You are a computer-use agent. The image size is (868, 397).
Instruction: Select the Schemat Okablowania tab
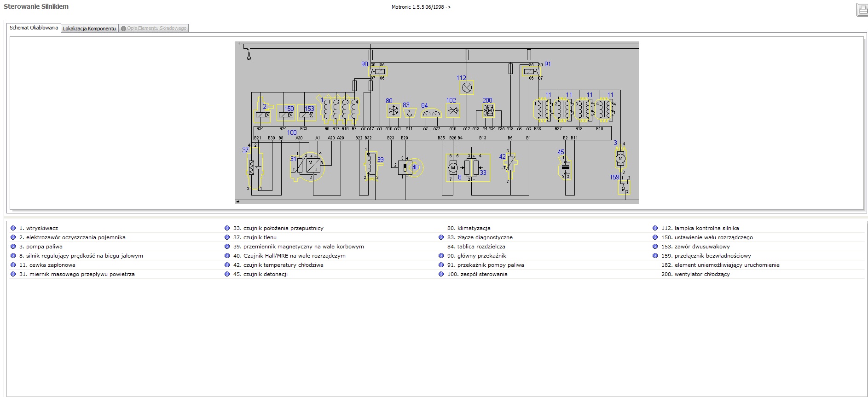(34, 28)
